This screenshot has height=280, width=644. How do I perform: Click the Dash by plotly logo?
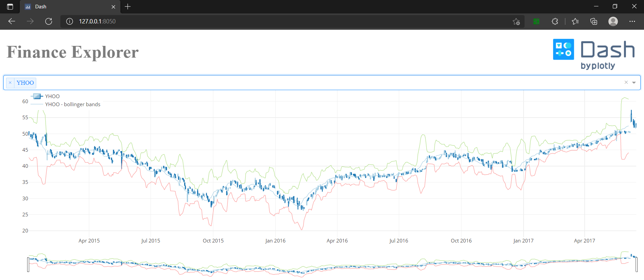pos(594,54)
